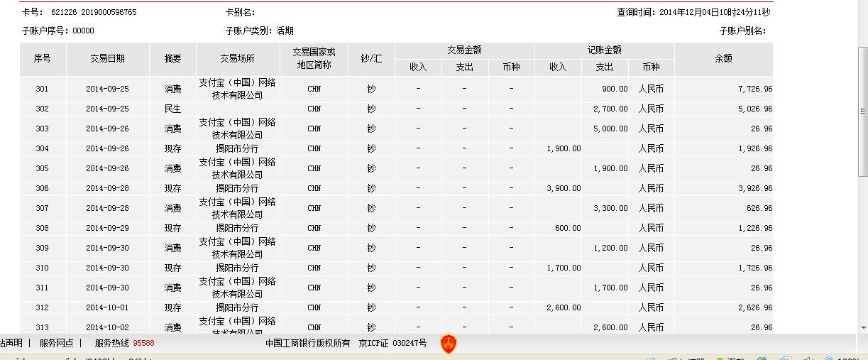868x360 pixels.
Task: Click the 1,700.00 income in row 310
Action: coord(564,268)
